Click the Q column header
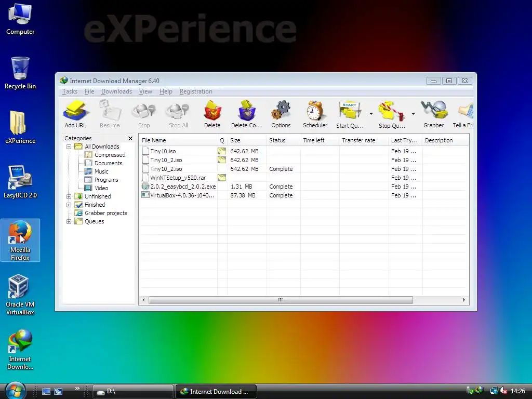Viewport: 532px width, 399px height. point(222,140)
